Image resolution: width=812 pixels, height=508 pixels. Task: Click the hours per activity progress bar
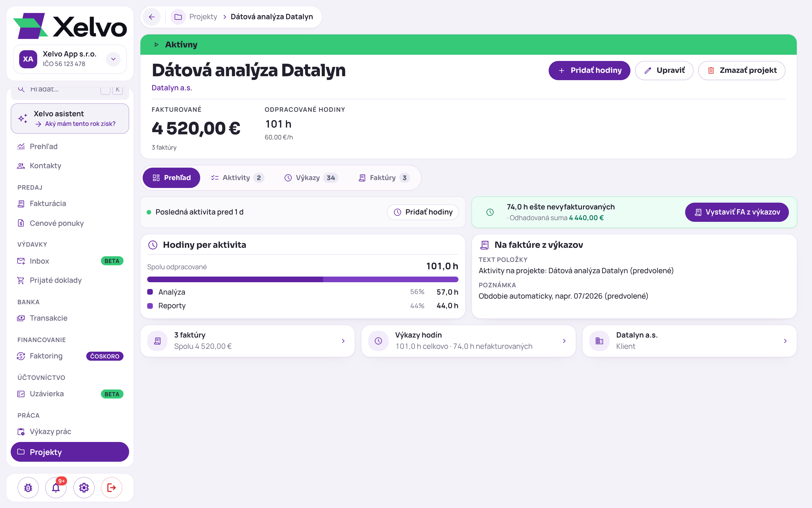[303, 279]
